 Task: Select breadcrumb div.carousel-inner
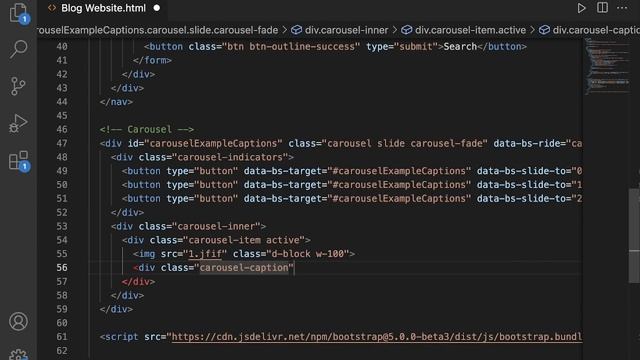click(x=347, y=30)
